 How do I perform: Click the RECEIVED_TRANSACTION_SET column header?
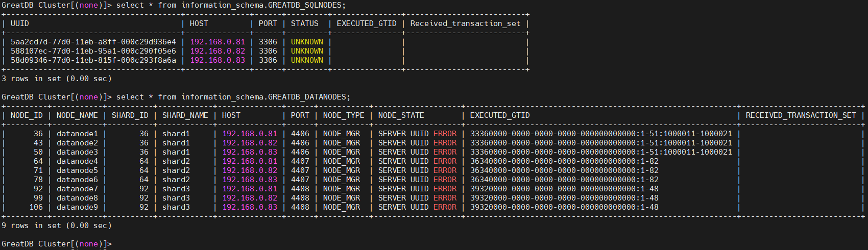point(801,115)
